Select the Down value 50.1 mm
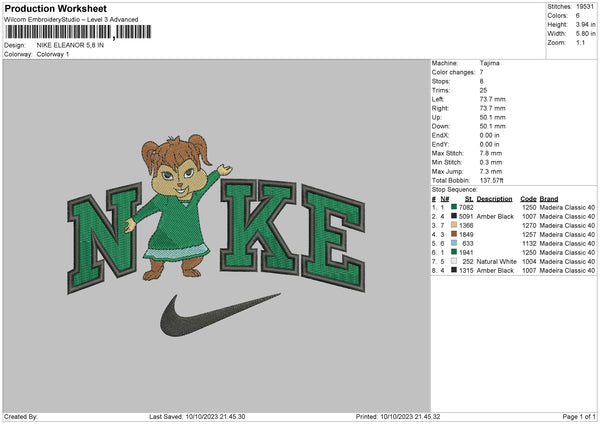 coord(492,126)
